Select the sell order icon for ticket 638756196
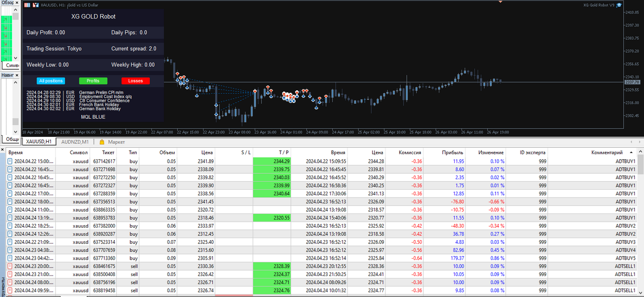Screen dimensions: 644x297 pyautogui.click(x=10, y=282)
